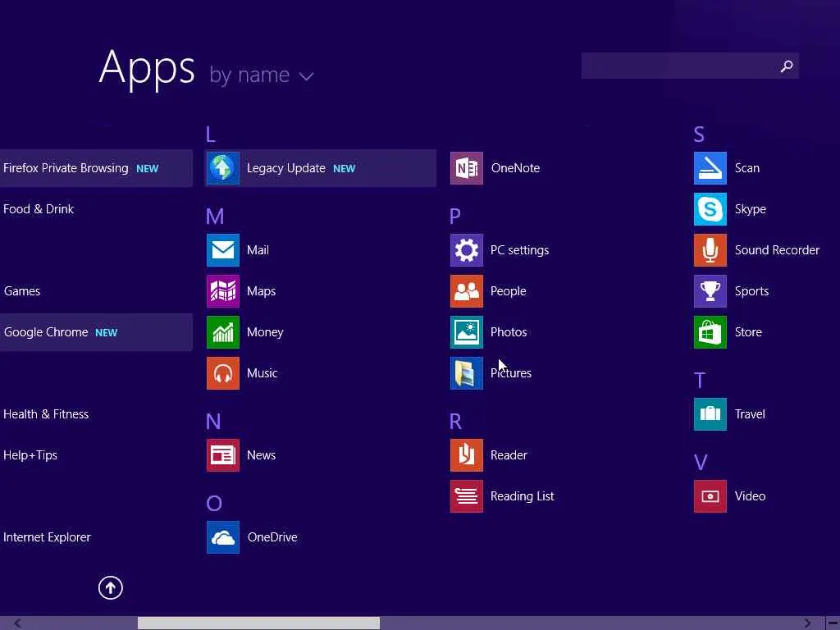Open the Money chart icon
Image resolution: width=840 pixels, height=630 pixels.
coord(223,332)
